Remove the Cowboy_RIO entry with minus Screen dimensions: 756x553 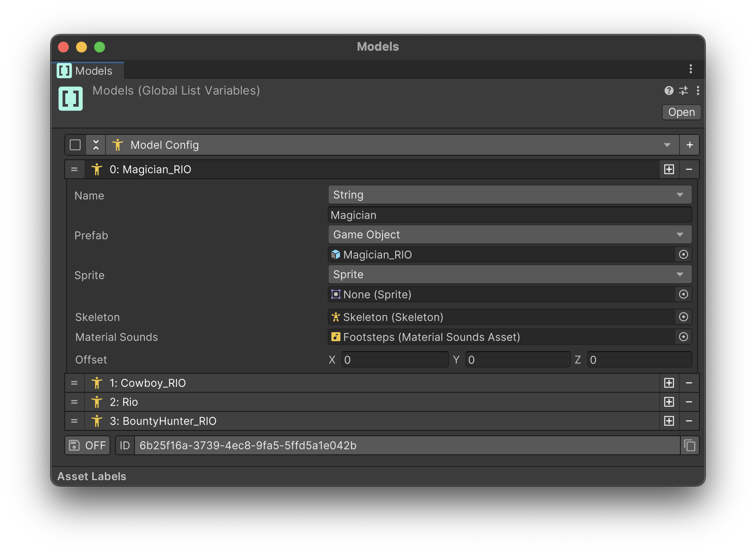(689, 383)
